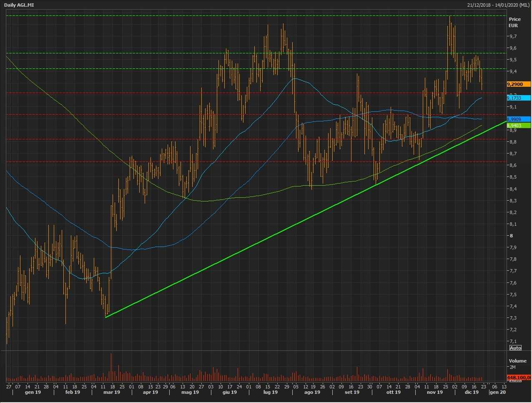The image size is (532, 403).
Task: Click the 8,5 price axis tick
Action: pos(513,177)
